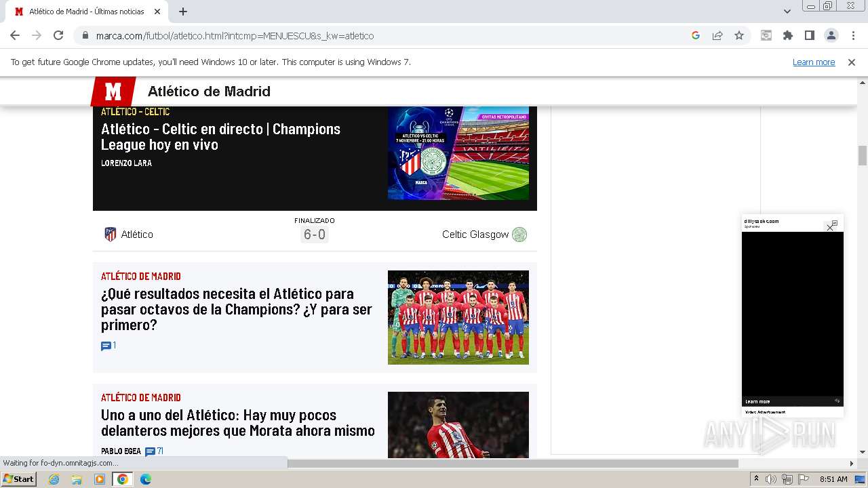Open the Atlético team name in scoreboard
This screenshot has height=488, width=868.
tap(137, 235)
